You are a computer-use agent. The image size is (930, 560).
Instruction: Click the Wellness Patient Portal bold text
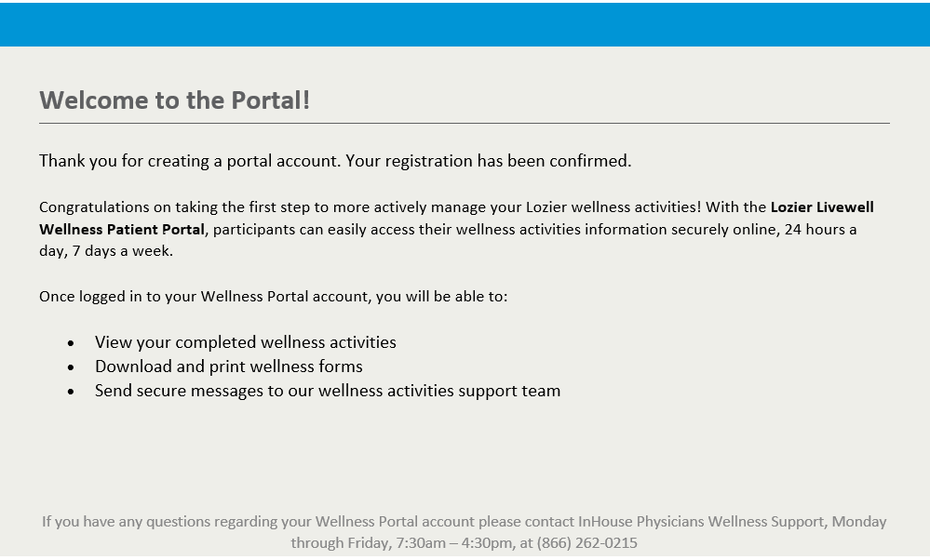click(x=122, y=230)
